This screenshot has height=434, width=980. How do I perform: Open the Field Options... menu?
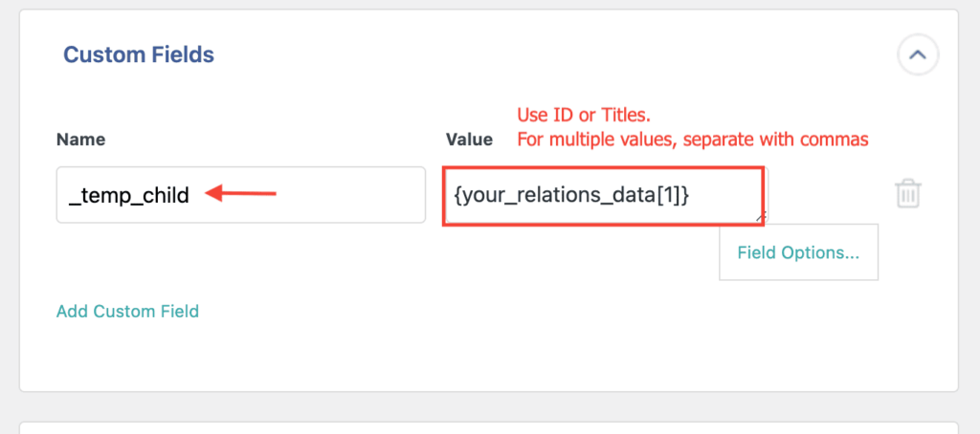pyautogui.click(x=798, y=252)
